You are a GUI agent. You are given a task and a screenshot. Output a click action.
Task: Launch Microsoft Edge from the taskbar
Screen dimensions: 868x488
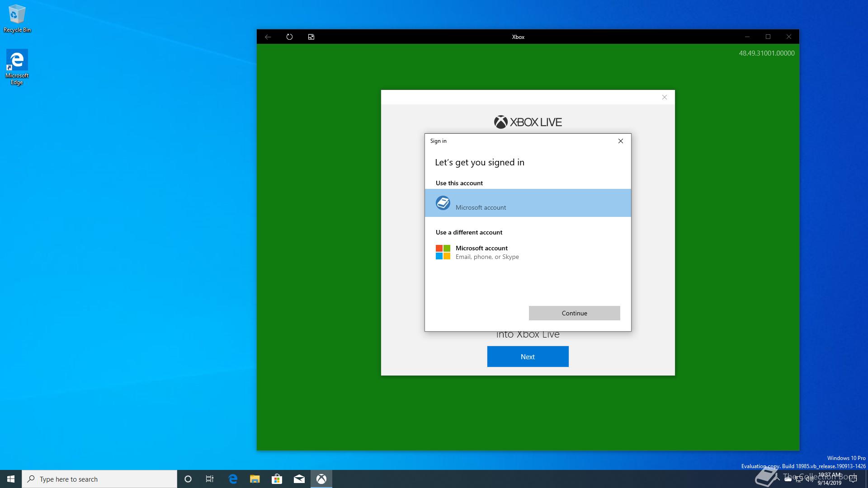pos(233,479)
